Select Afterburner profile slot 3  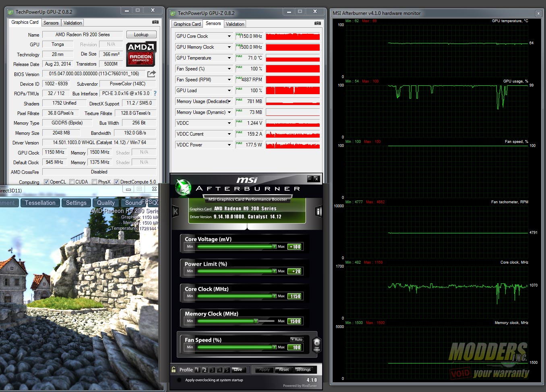pyautogui.click(x=212, y=370)
